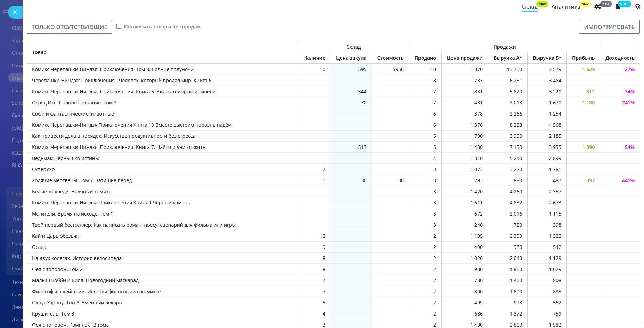Sort the table by Доходность column header
Screen dimensions: 644x328
pyautogui.click(x=620, y=58)
